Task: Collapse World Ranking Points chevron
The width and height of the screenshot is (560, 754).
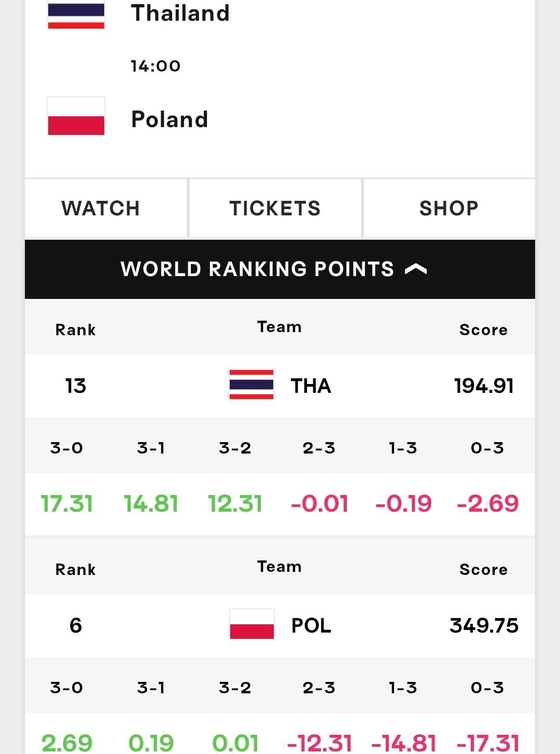Action: (x=416, y=269)
